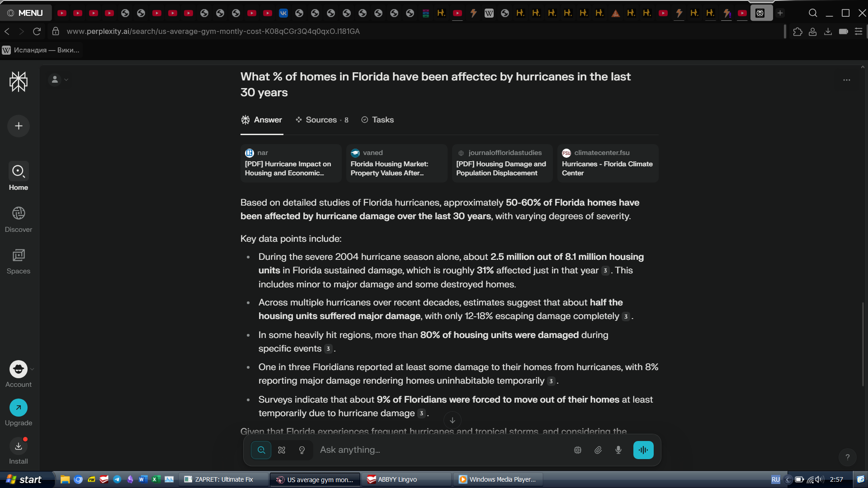Screen dimensions: 868x488
Task: Switch to the Tasks tab
Action: point(377,120)
